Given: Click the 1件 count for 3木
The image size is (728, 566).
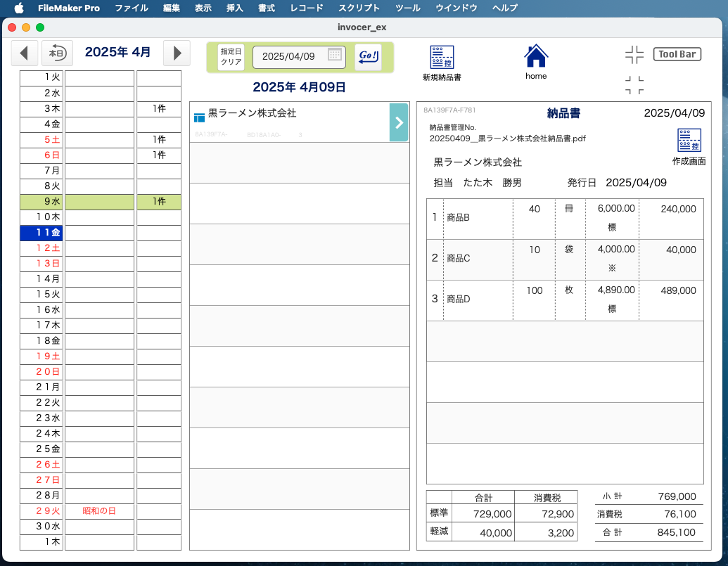Looking at the screenshot, I should (x=159, y=109).
